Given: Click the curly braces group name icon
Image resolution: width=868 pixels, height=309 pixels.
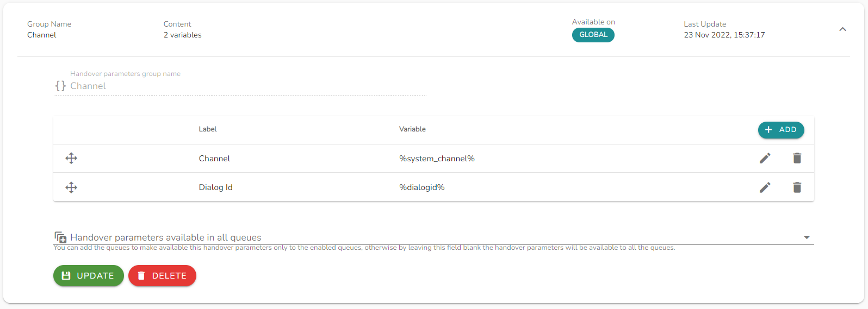Looking at the screenshot, I should click(x=60, y=86).
